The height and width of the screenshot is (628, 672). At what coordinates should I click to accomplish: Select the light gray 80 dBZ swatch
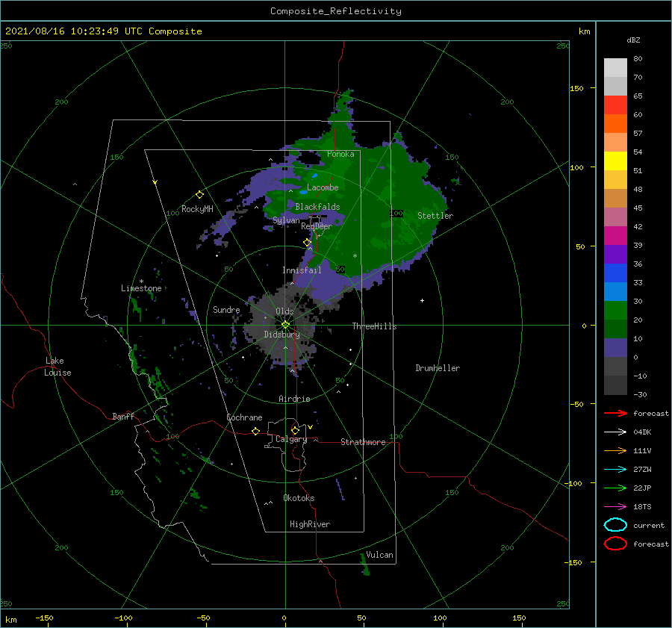(x=615, y=67)
